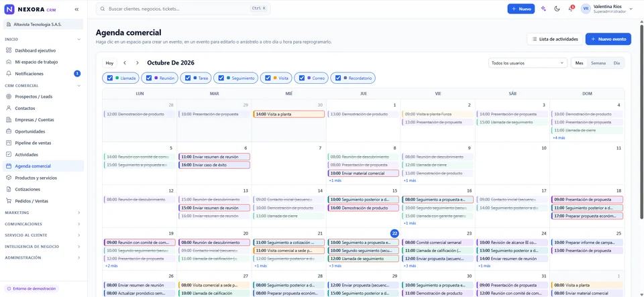Open the Todos los usuarios dropdown

[x=528, y=63]
